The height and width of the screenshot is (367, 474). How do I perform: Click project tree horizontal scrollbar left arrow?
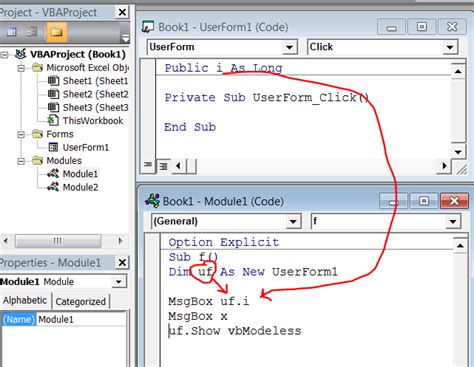point(6,241)
